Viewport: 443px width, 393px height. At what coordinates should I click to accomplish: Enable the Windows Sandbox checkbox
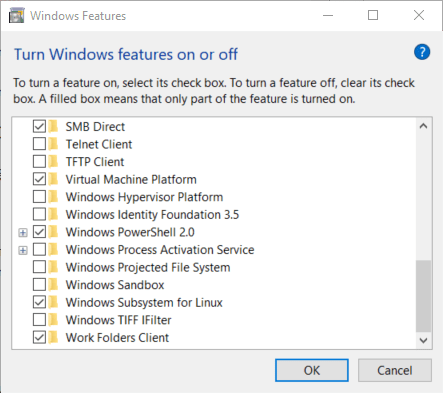39,285
